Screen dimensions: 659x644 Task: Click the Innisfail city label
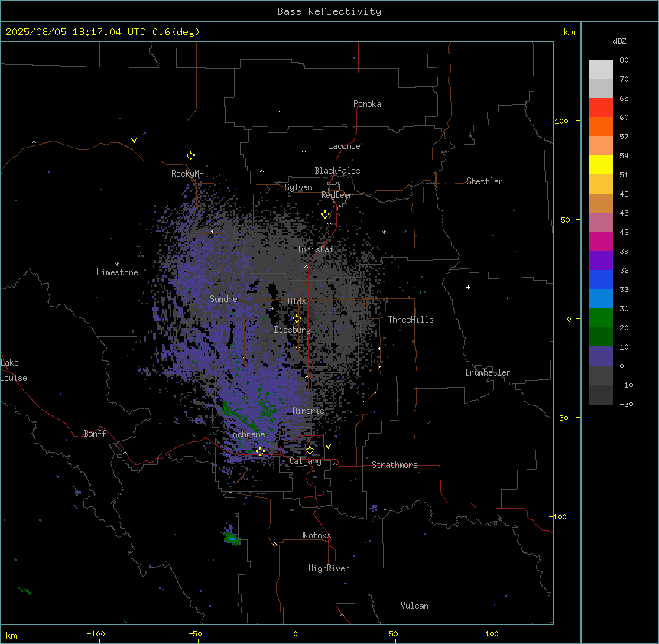[x=317, y=249]
